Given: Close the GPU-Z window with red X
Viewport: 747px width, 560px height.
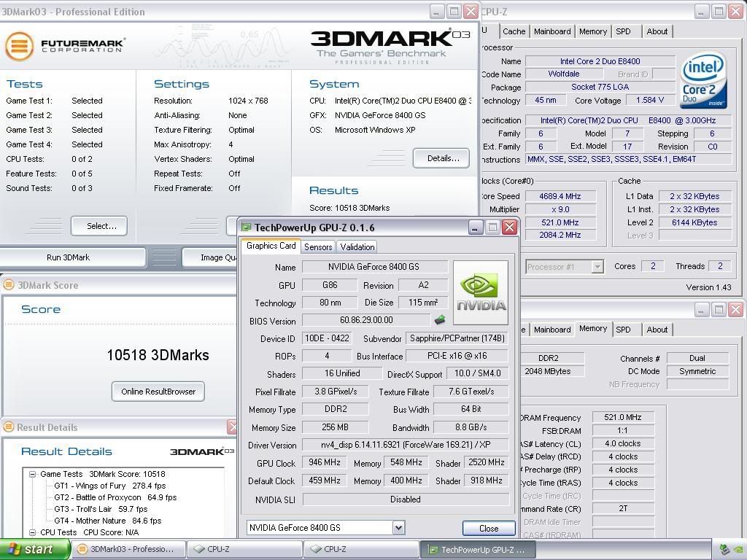Looking at the screenshot, I should [510, 227].
